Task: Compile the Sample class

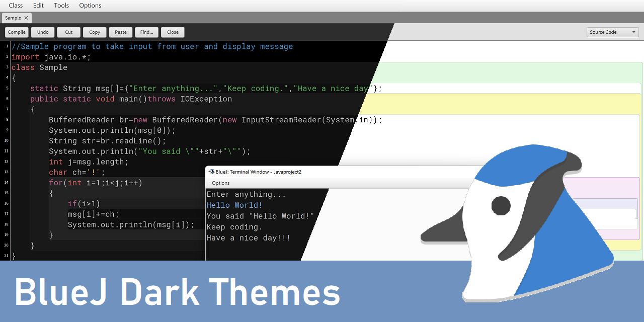Action: (x=17, y=32)
